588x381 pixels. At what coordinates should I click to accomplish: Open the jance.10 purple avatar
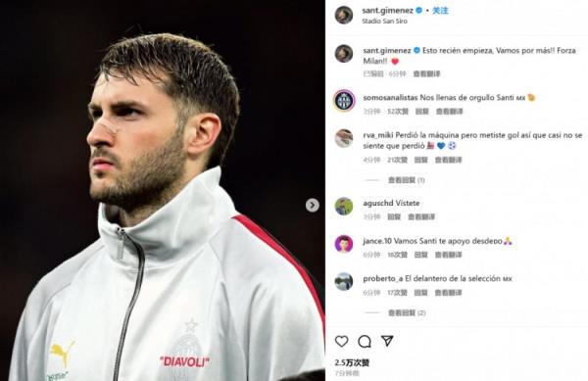coord(344,244)
